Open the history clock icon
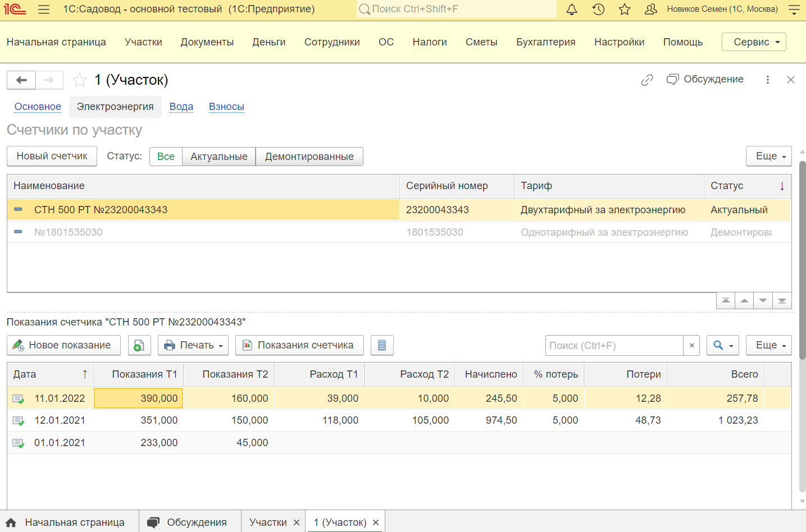Image resolution: width=806 pixels, height=532 pixels. click(598, 10)
